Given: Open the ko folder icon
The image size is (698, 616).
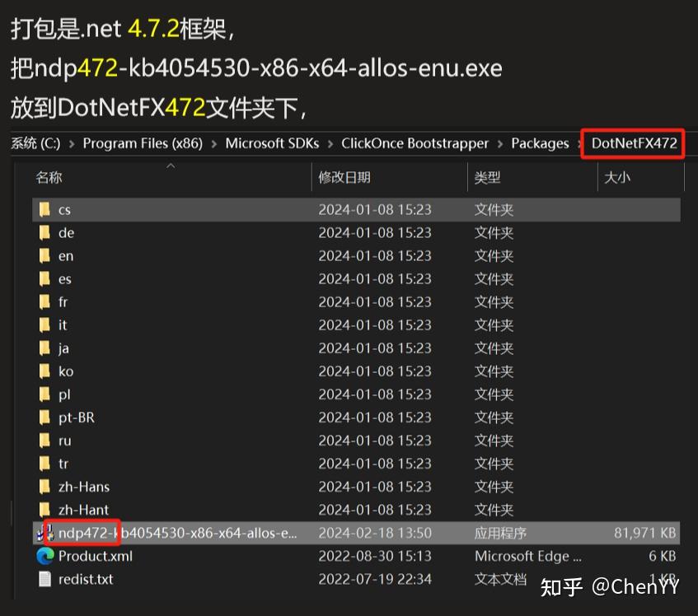Looking at the screenshot, I should pyautogui.click(x=45, y=371).
